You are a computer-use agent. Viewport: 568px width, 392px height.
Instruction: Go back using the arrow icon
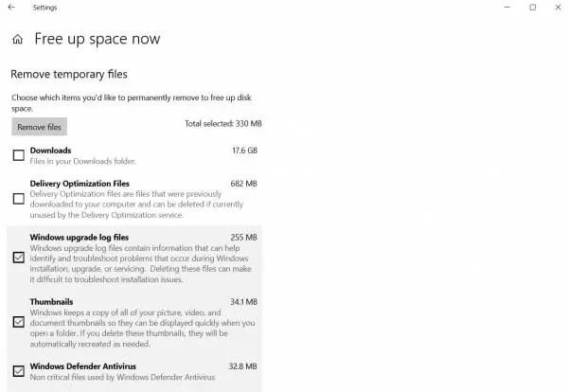[11, 8]
